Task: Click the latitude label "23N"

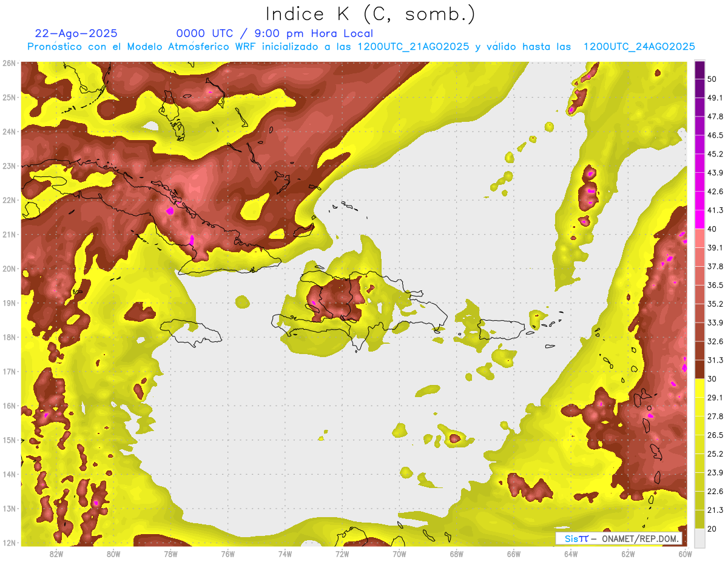Action: (9, 166)
